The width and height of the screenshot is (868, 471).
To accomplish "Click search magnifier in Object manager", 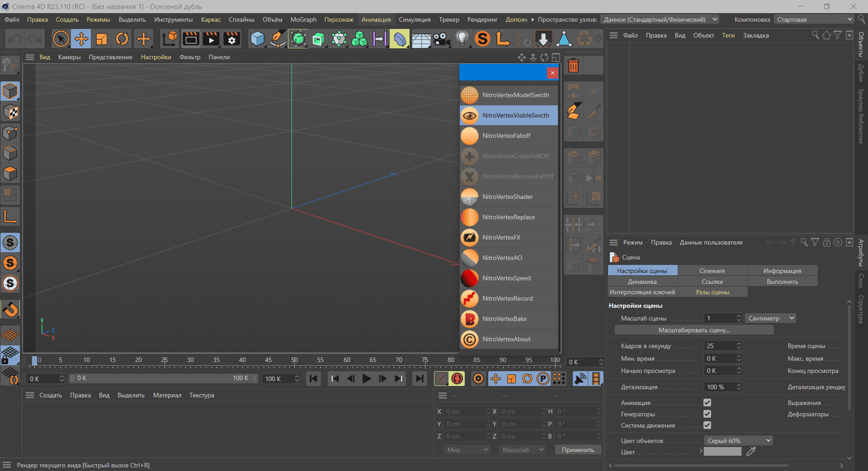I will coord(815,35).
